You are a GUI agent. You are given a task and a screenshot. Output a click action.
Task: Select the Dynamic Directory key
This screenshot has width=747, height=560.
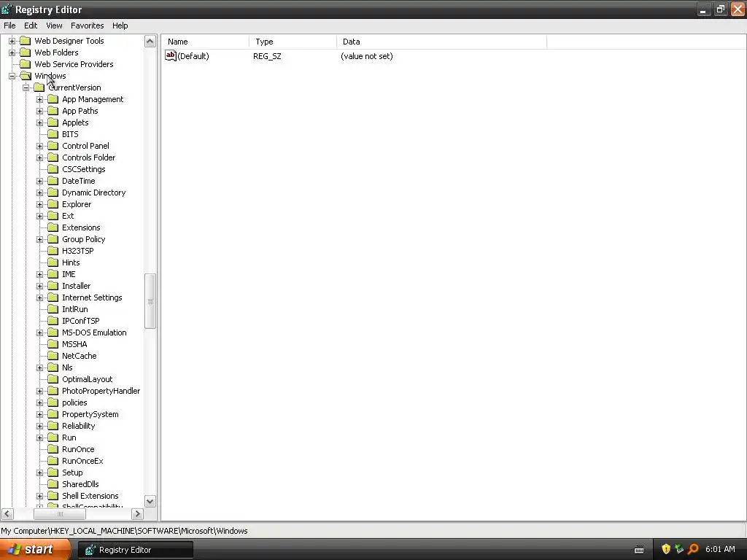point(94,192)
